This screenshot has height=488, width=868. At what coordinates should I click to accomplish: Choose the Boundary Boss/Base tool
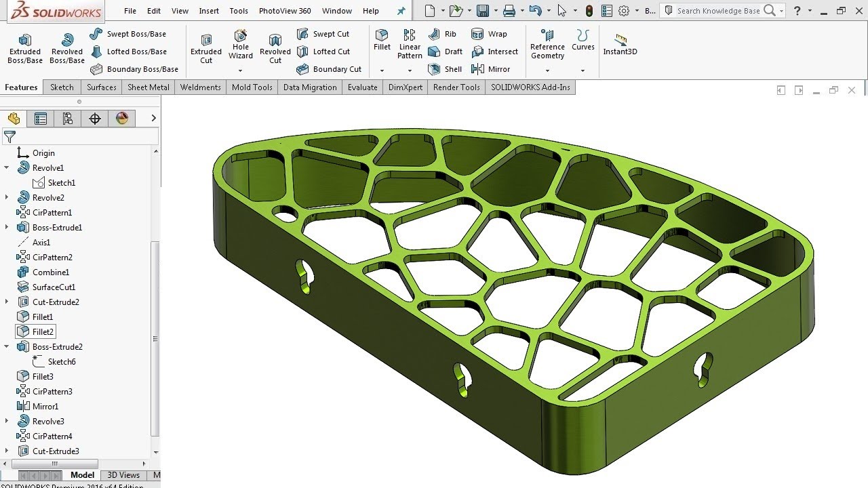tap(134, 69)
